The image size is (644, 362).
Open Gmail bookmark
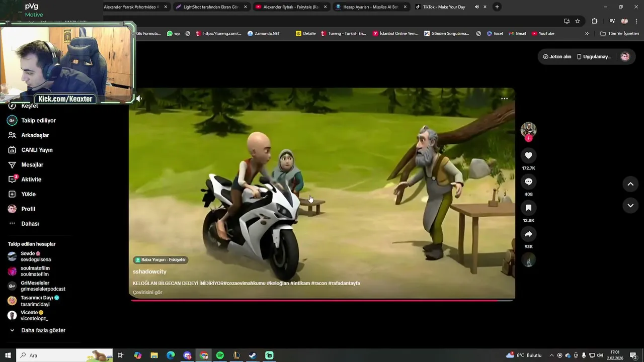point(517,34)
